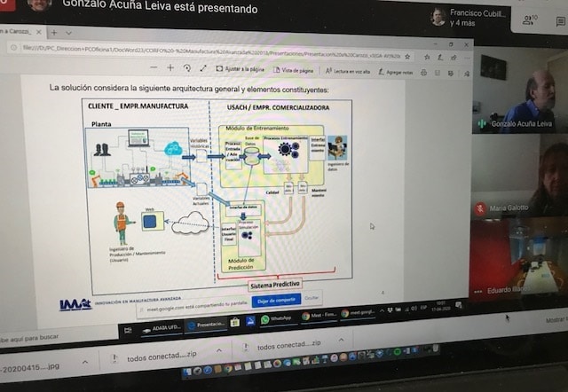Start 'Lectura en voz alta'

click(x=348, y=71)
